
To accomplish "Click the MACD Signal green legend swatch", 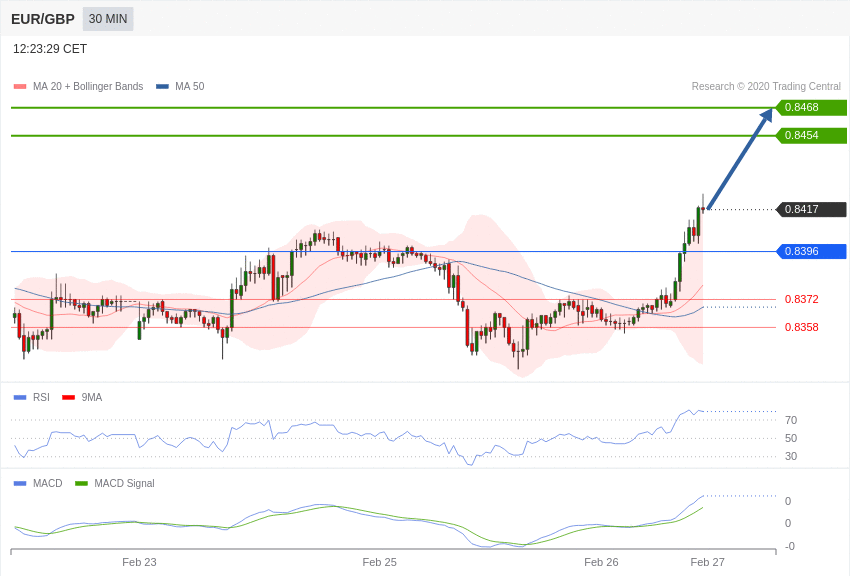I will click(81, 483).
